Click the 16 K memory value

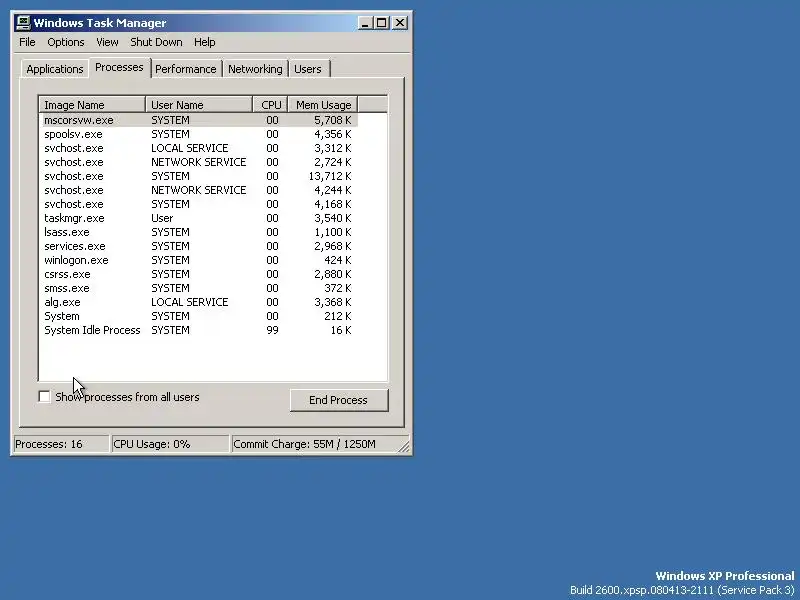pos(341,331)
